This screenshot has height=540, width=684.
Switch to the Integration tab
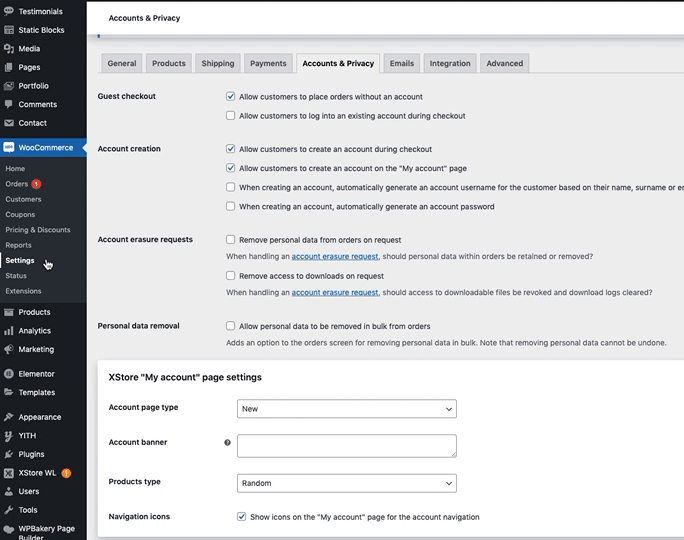point(450,63)
